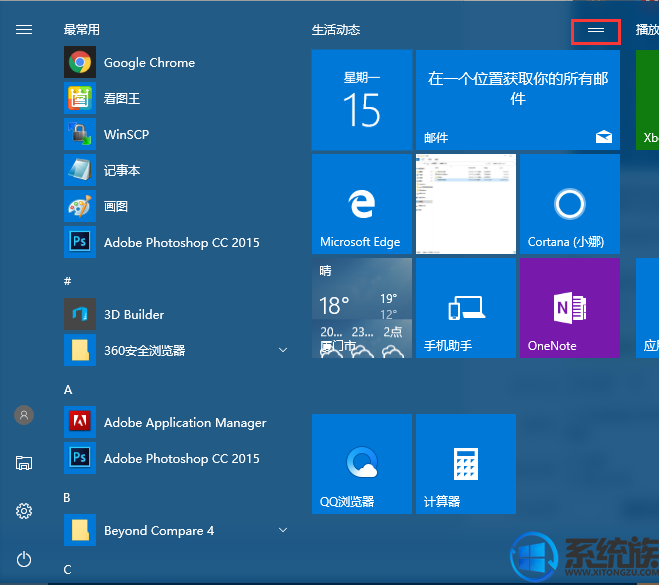659x585 pixels.
Task: Open 360安全浏览器 folder entry
Action: tap(177, 350)
